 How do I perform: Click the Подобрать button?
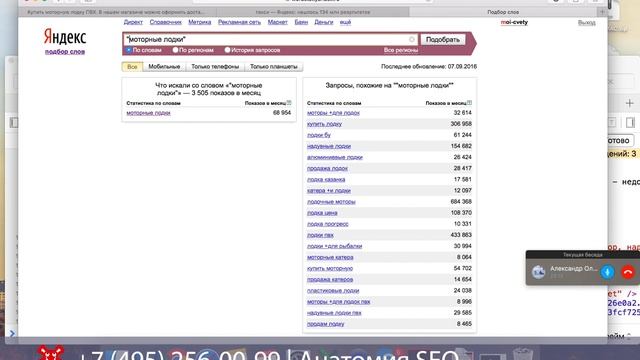point(442,40)
